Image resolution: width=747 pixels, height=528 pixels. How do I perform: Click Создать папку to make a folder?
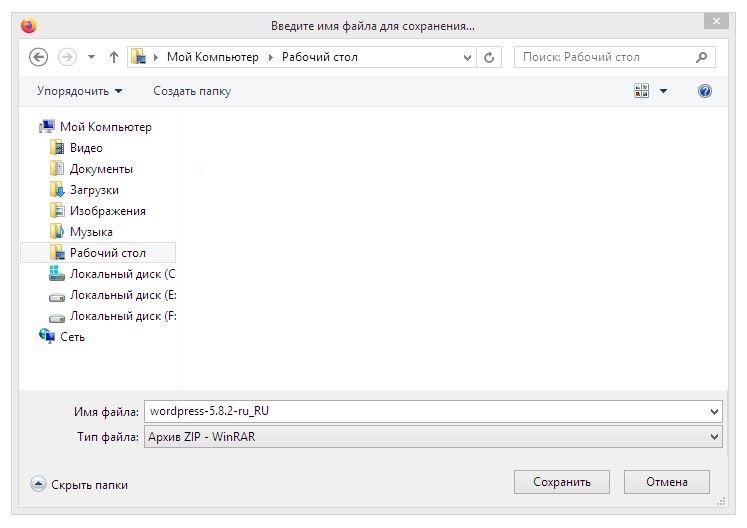[x=192, y=91]
